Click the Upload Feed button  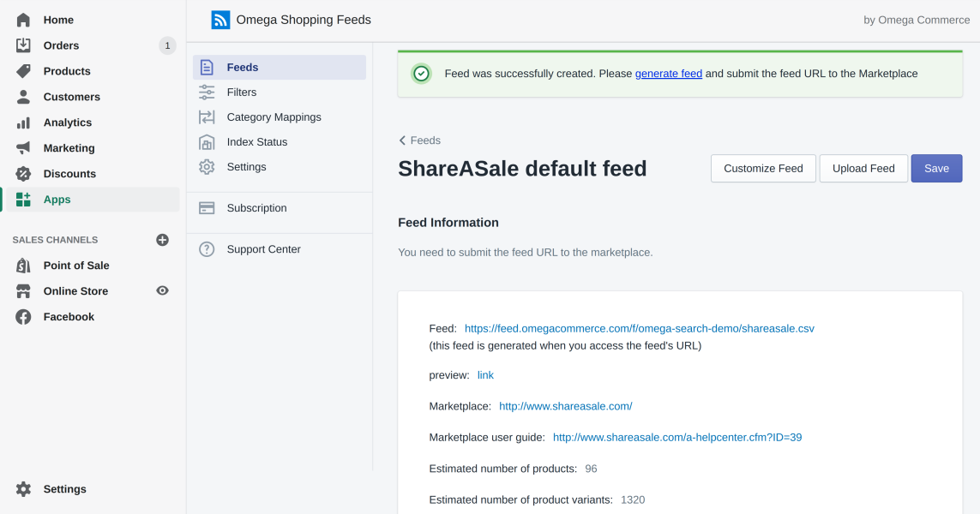tap(863, 169)
